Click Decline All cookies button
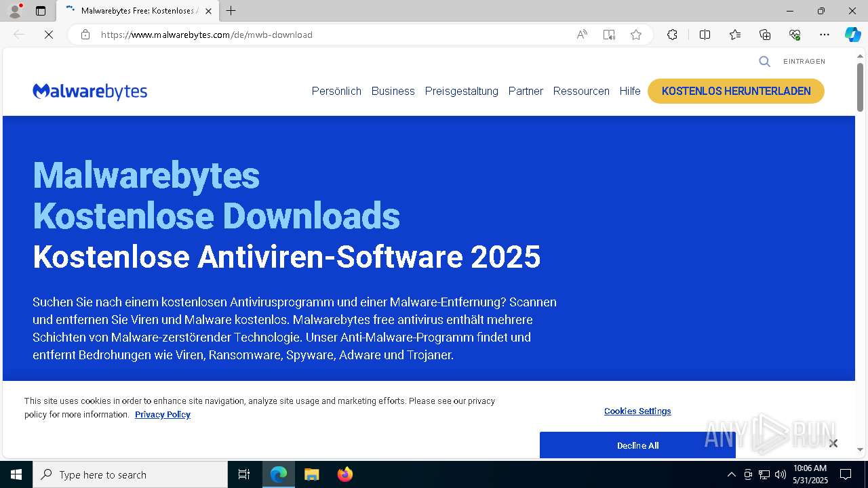This screenshot has width=868, height=488. point(637,445)
